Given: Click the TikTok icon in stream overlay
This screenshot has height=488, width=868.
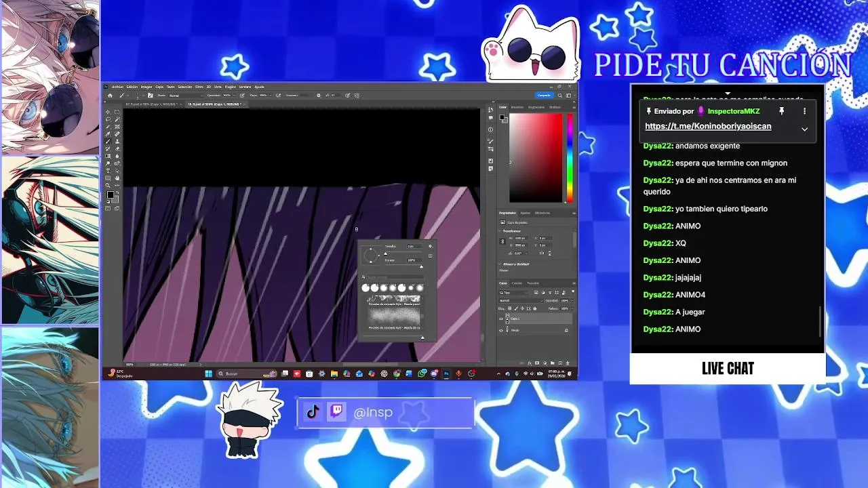Looking at the screenshot, I should (x=313, y=412).
